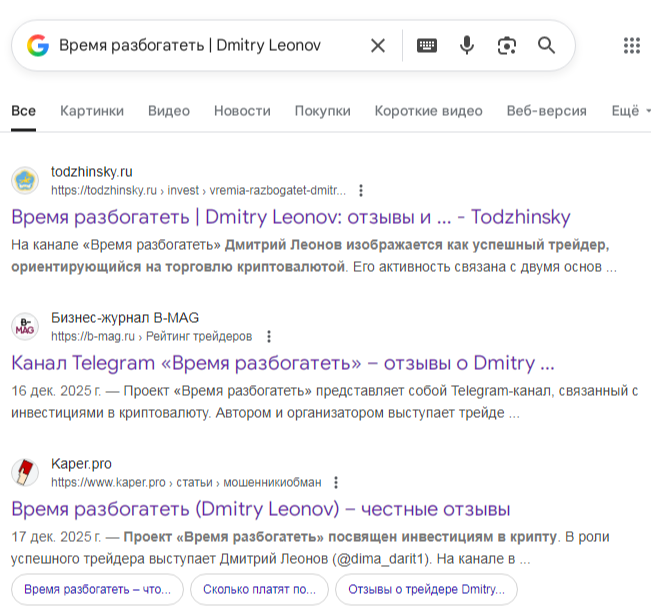Open options menu for b-mag.ru result

pos(268,336)
